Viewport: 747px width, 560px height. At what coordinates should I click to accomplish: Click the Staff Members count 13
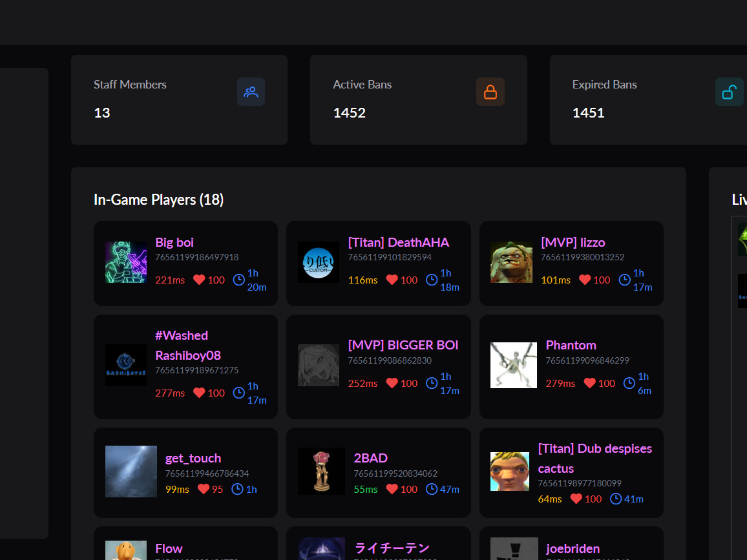102,113
